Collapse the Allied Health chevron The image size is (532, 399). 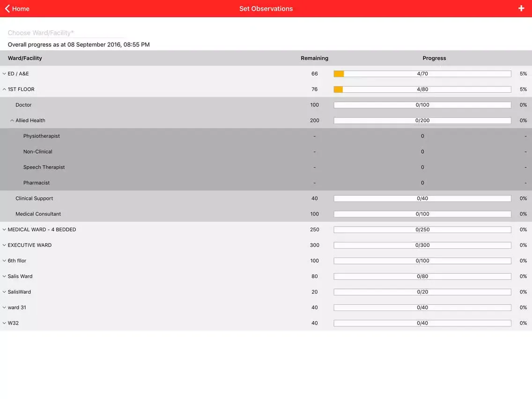pyautogui.click(x=12, y=120)
